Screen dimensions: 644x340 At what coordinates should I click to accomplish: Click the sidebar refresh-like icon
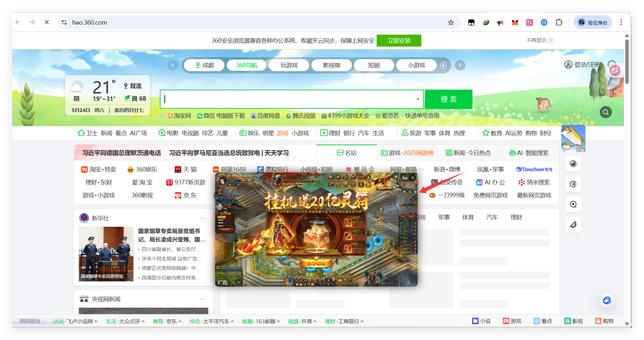tap(573, 184)
